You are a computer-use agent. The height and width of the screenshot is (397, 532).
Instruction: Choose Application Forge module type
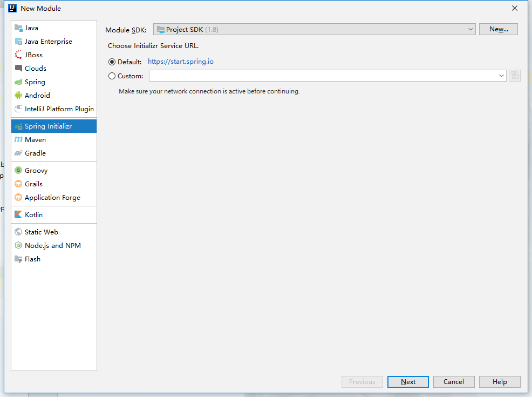point(54,198)
